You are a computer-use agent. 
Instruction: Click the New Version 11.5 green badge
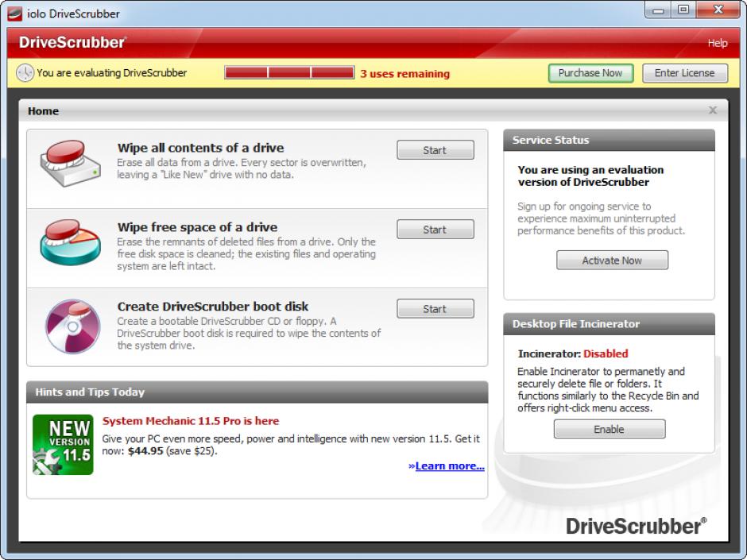point(63,445)
